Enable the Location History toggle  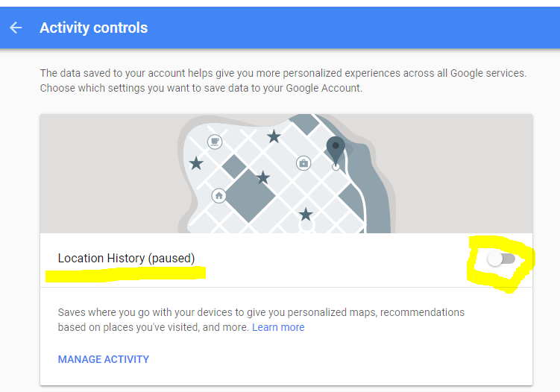click(x=501, y=259)
